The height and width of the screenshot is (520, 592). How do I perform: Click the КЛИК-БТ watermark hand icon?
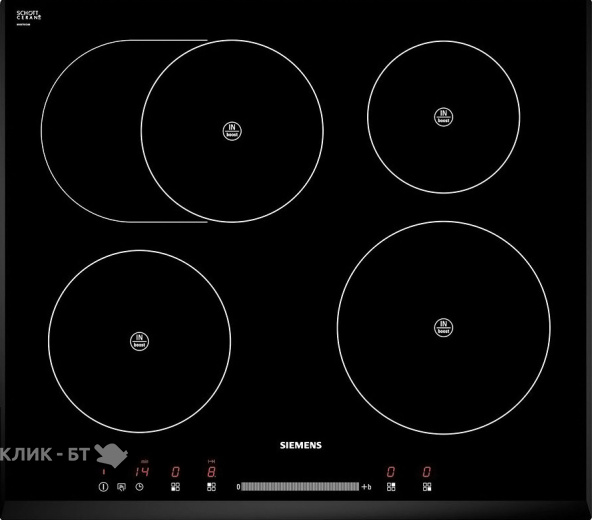[111, 455]
